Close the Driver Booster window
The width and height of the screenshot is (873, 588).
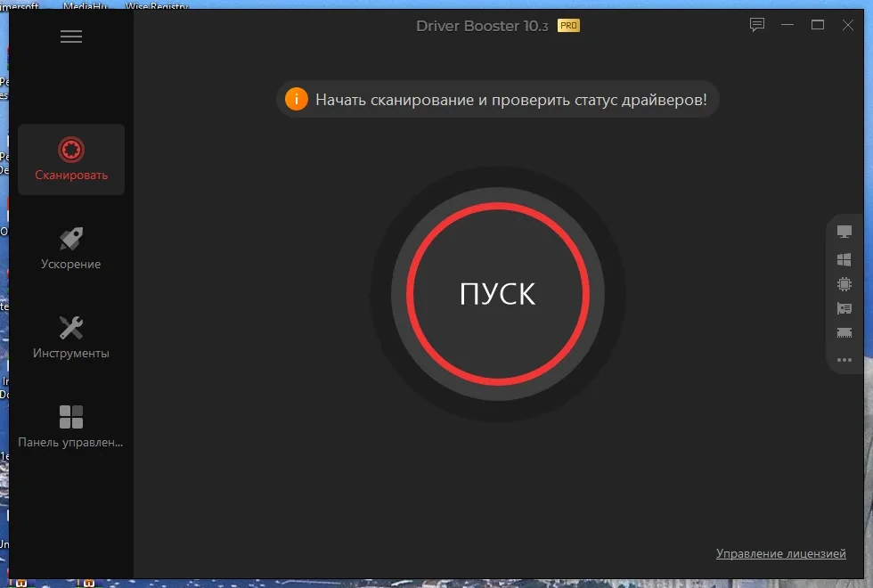tap(847, 25)
